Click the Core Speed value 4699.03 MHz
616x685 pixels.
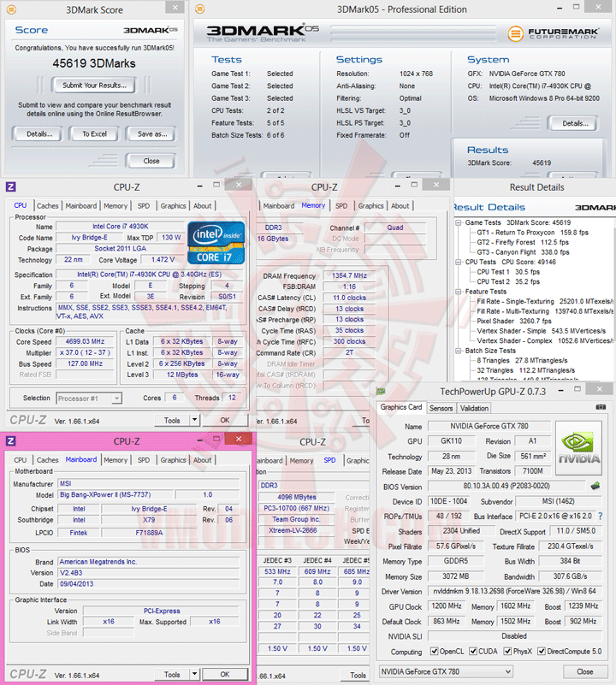[85, 341]
